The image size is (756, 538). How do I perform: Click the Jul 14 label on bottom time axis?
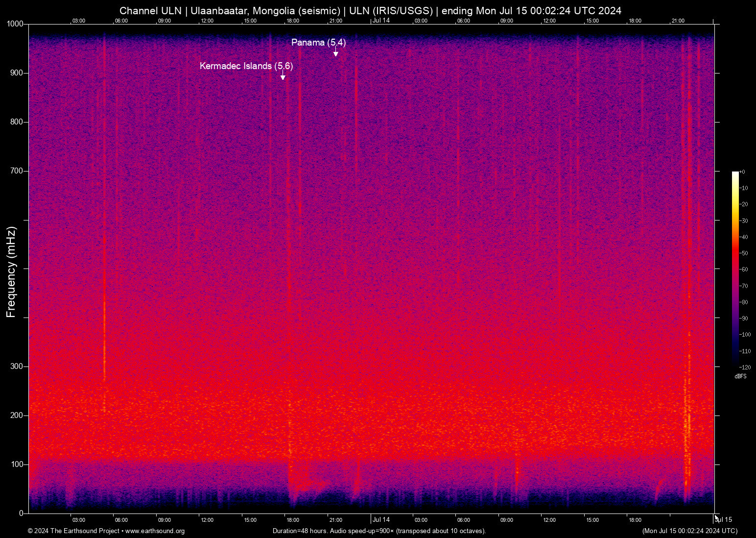[381, 520]
